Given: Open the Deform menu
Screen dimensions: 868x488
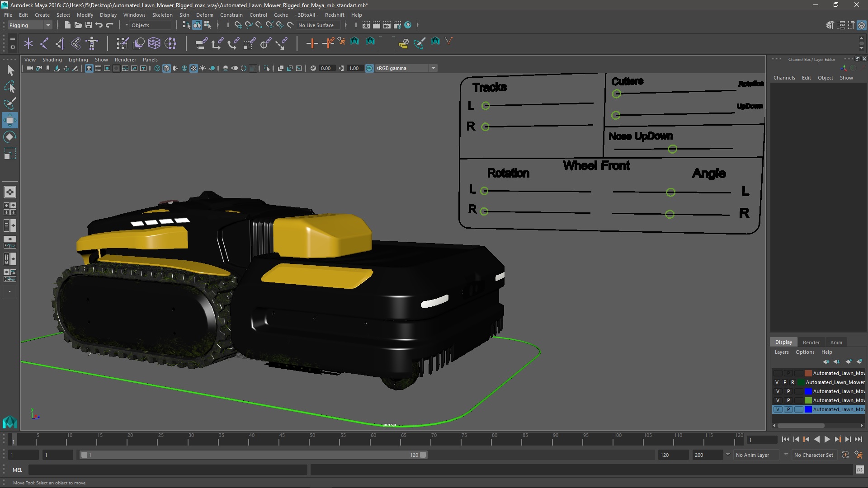Looking at the screenshot, I should click(x=204, y=15).
